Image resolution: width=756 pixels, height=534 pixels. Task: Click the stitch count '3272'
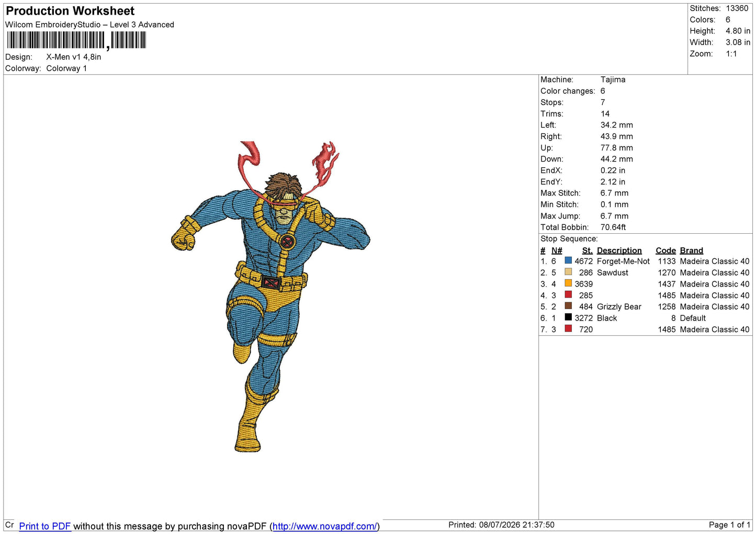tap(583, 318)
